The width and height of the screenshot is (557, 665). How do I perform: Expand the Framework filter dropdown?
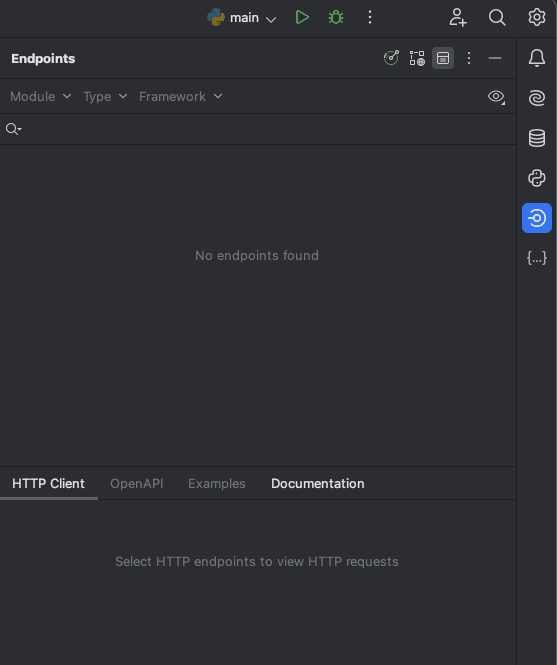181,97
